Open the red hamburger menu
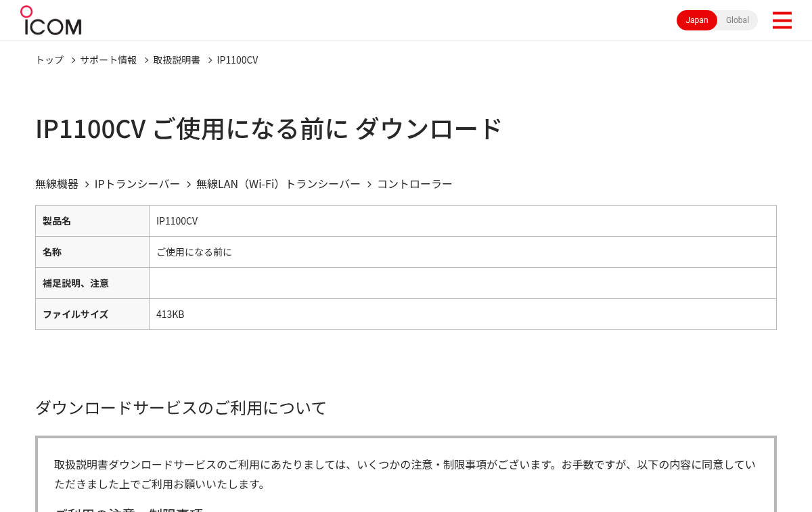Image resolution: width=812 pixels, height=512 pixels. point(782,20)
